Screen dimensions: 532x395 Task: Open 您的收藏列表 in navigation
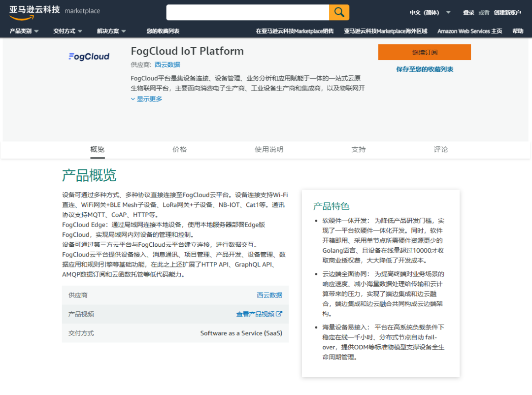[163, 31]
